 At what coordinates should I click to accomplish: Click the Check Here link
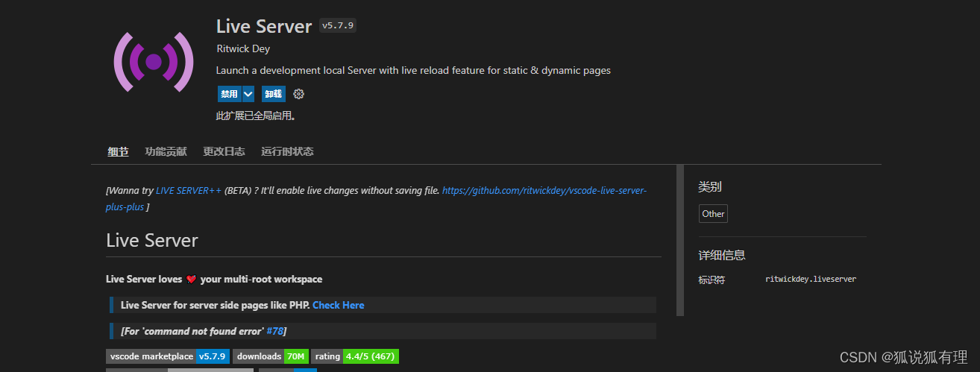coord(339,305)
